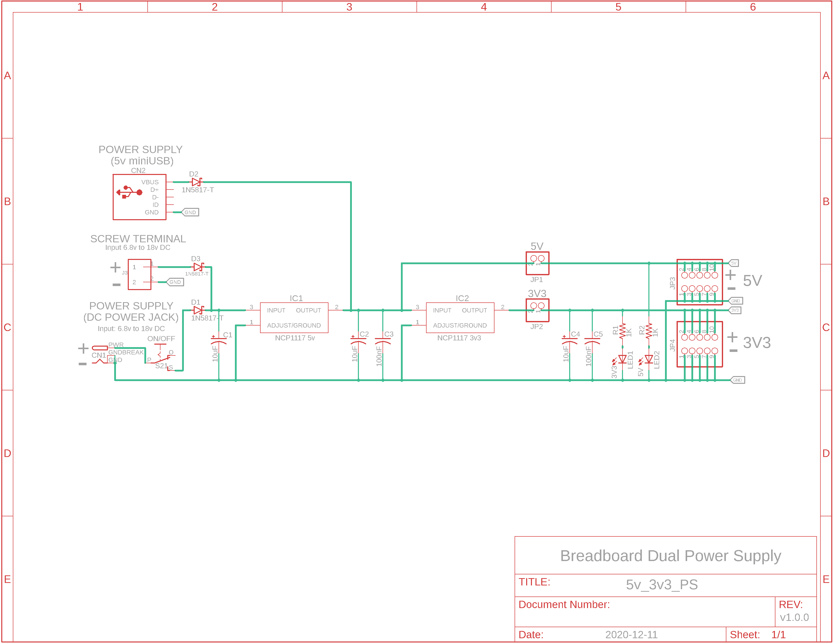The width and height of the screenshot is (833, 644).
Task: Click the IC2 NCP1117 3v3 regulator block
Action: pyautogui.click(x=460, y=318)
